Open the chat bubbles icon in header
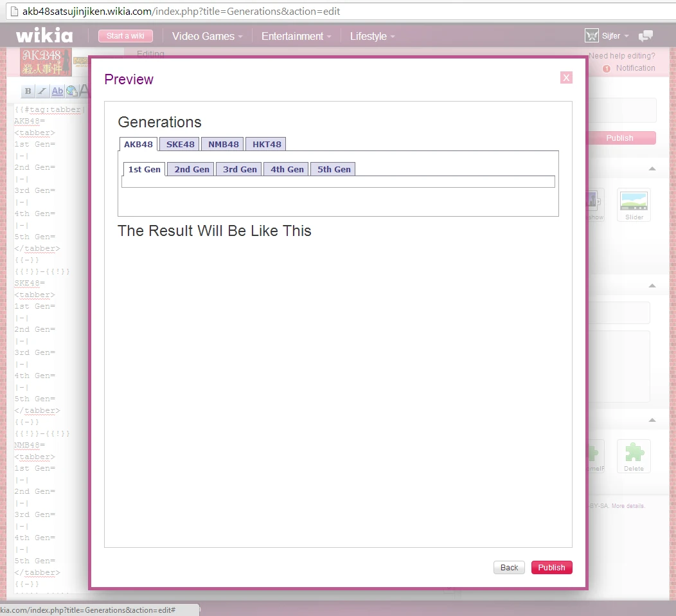Screen dimensions: 676x616 645,36
